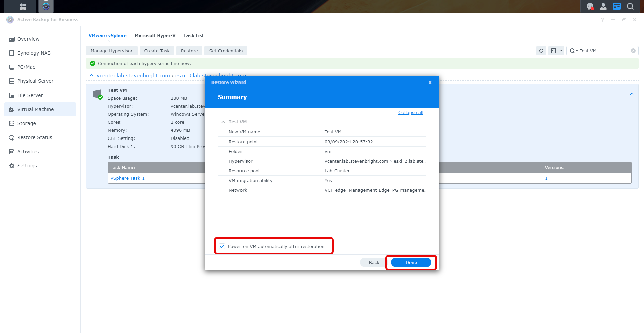This screenshot has height=333, width=644.
Task: Clear the Test VM search filter
Action: click(633, 51)
